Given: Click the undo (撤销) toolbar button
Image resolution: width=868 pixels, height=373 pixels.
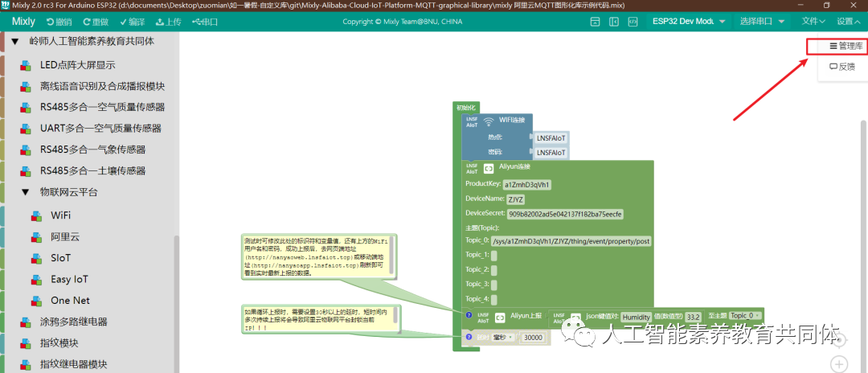Looking at the screenshot, I should [x=59, y=23].
